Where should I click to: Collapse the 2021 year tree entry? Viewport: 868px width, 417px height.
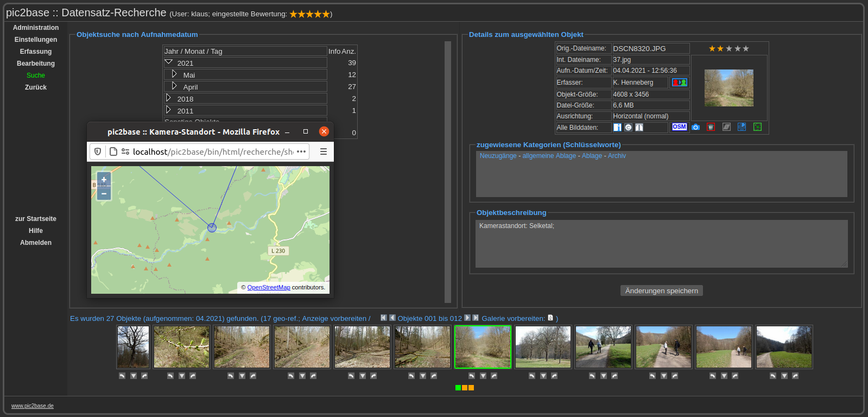pyautogui.click(x=169, y=62)
